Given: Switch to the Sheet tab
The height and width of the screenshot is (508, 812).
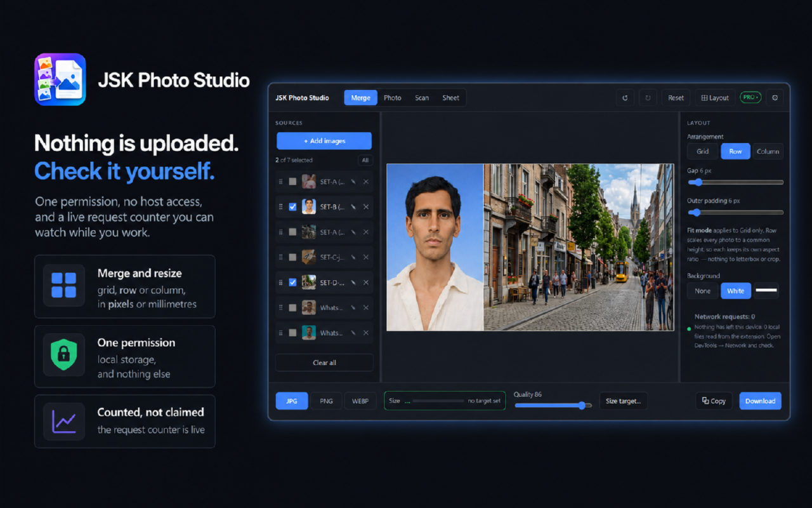Looking at the screenshot, I should 451,98.
